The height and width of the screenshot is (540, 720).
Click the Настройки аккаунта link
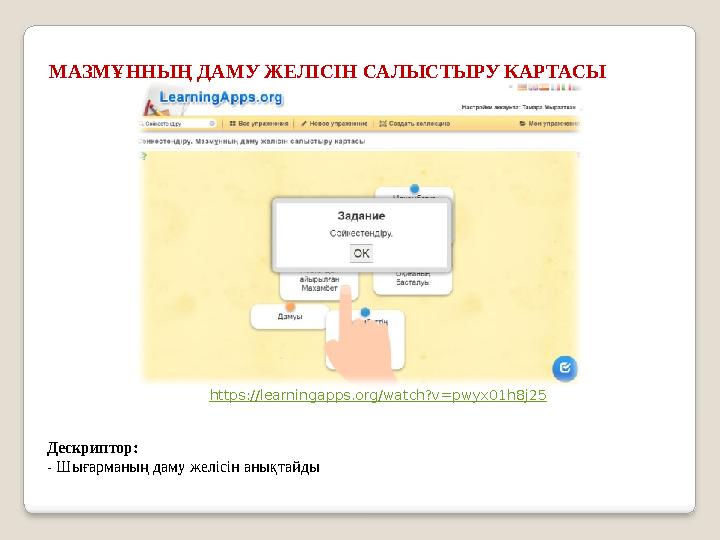point(518,107)
